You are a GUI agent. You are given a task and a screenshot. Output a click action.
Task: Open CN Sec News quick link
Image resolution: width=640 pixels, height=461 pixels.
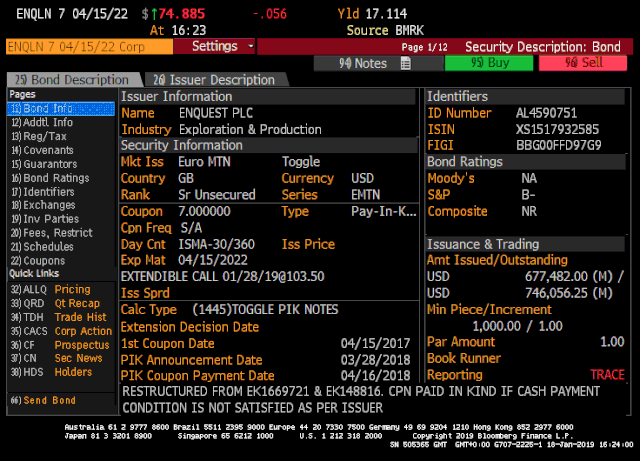tap(56, 358)
